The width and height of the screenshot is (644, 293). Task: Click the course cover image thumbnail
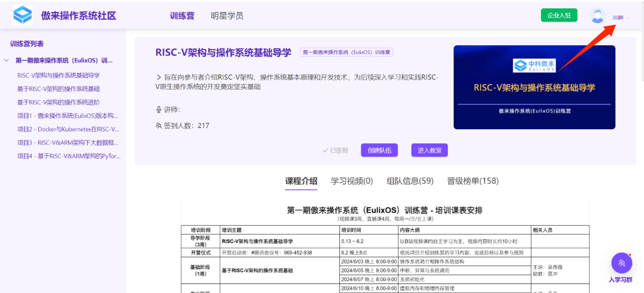[534, 87]
